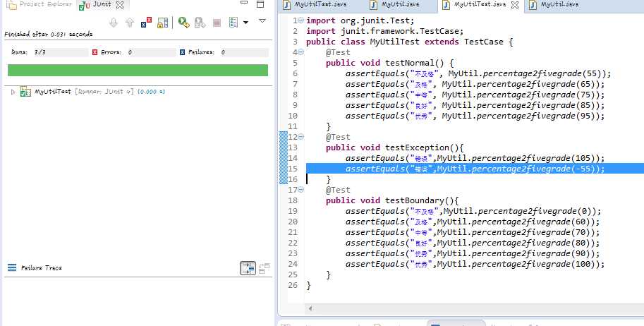The height and width of the screenshot is (326, 644).
Task: Click the JUnit tab icon
Action: tap(85, 6)
